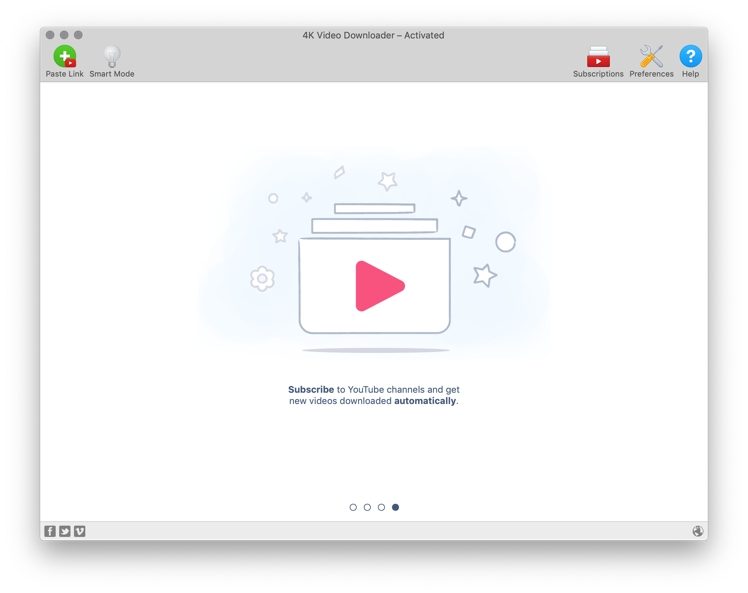The width and height of the screenshot is (748, 593).
Task: Open the Facebook link in status bar
Action: click(x=50, y=531)
